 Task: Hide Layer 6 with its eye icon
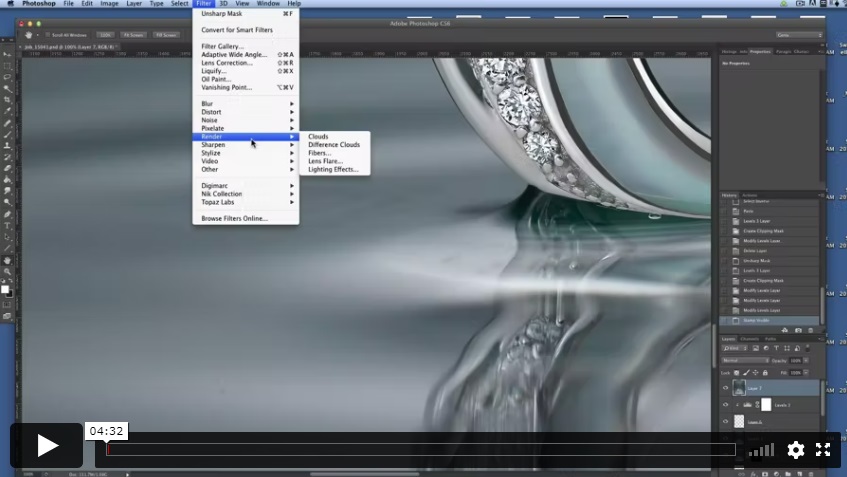(725, 421)
